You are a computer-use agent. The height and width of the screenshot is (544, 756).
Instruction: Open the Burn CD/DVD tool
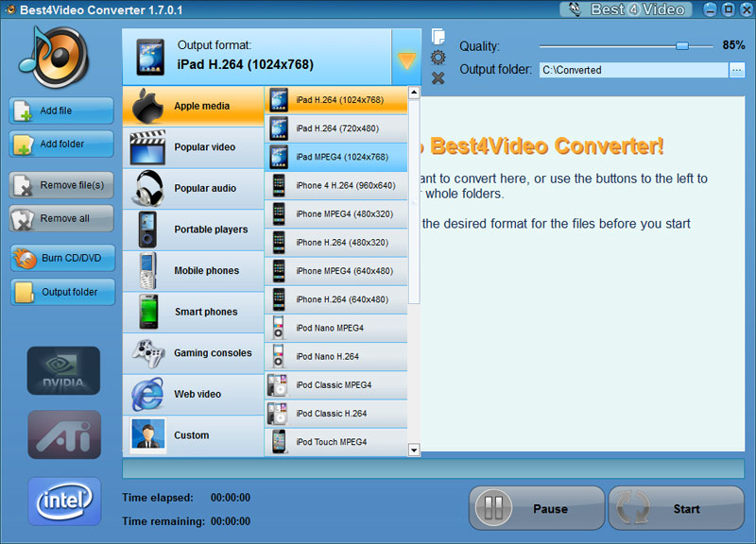coord(62,258)
